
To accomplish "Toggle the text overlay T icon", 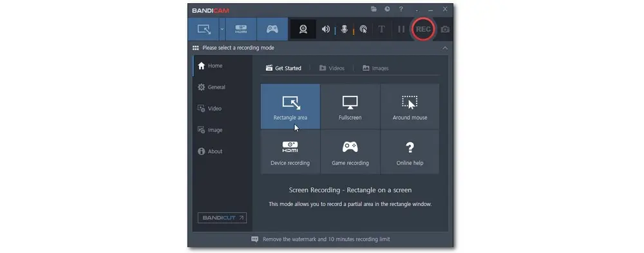I will point(381,29).
